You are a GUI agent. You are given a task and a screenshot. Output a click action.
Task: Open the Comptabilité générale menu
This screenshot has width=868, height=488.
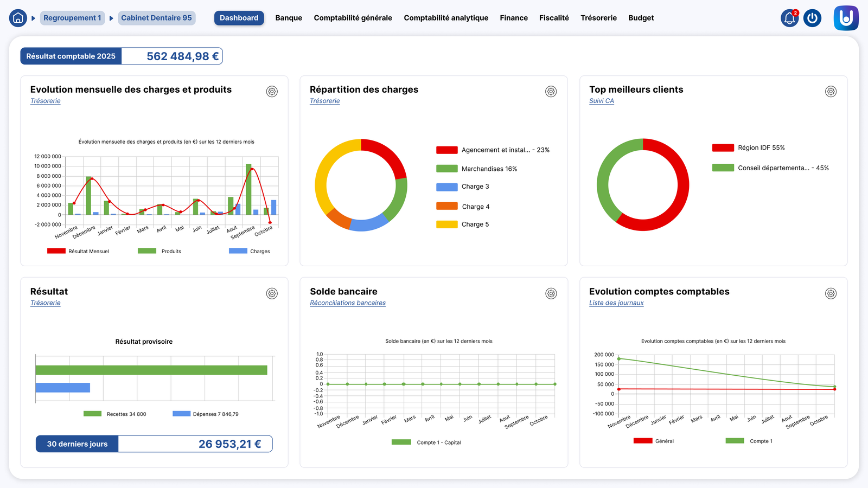click(x=353, y=18)
